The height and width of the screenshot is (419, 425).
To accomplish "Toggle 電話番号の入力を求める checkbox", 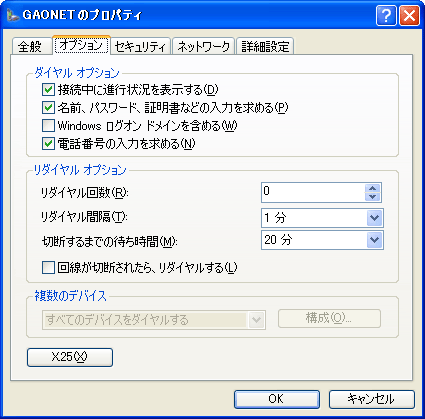I will [x=48, y=144].
